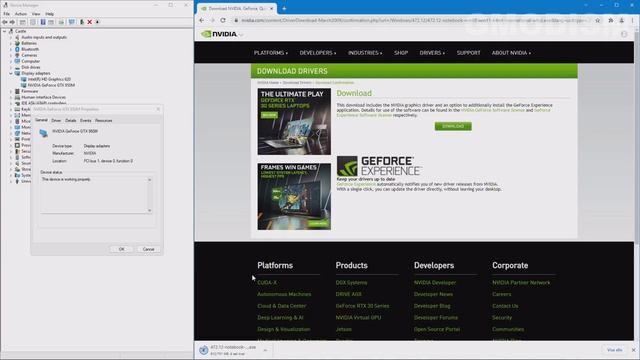Click GeForce Experience logo

click(x=379, y=166)
